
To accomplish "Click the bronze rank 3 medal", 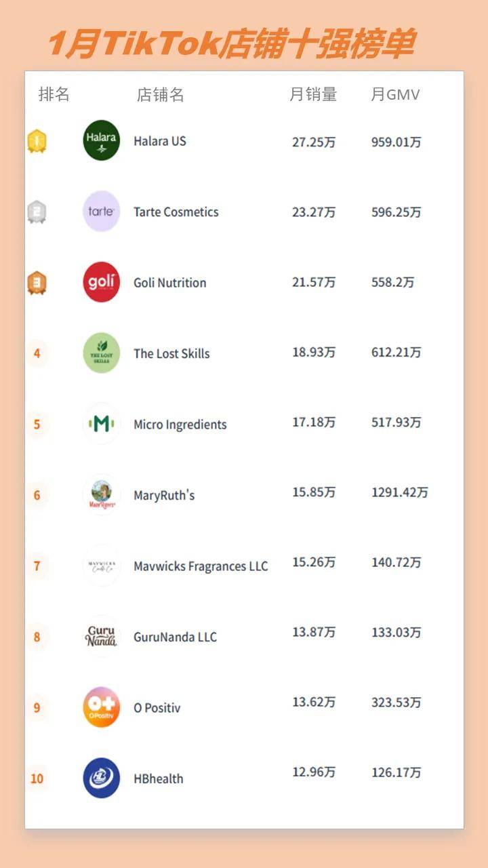I will point(37,283).
